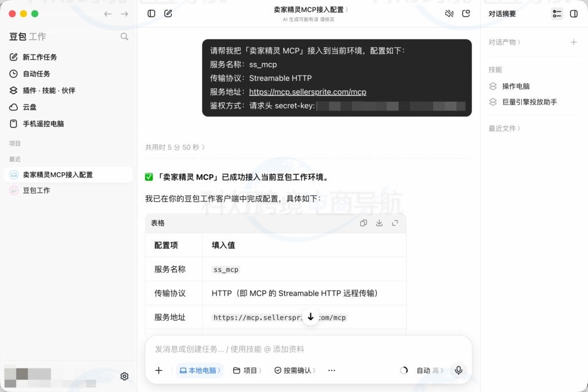The width and height of the screenshot is (588, 392).
Task: Go forward with the right arrow
Action: point(125,14)
